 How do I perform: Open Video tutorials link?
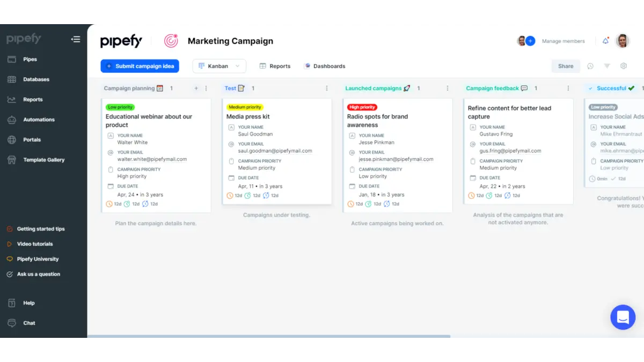point(35,244)
